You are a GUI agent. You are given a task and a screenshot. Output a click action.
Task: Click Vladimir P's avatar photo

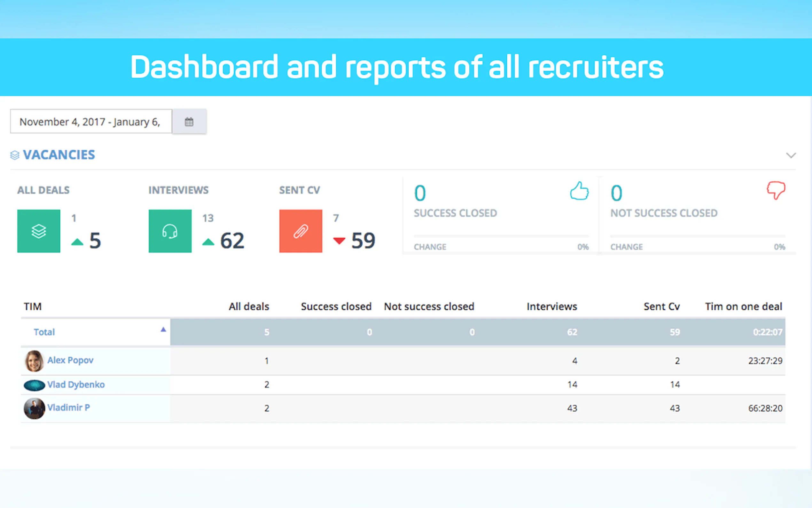34,408
